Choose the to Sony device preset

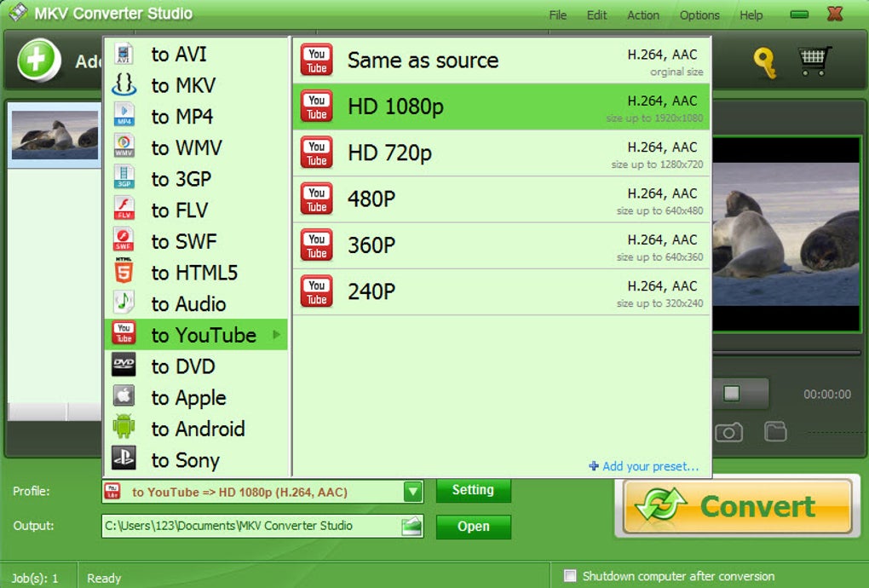click(196, 460)
